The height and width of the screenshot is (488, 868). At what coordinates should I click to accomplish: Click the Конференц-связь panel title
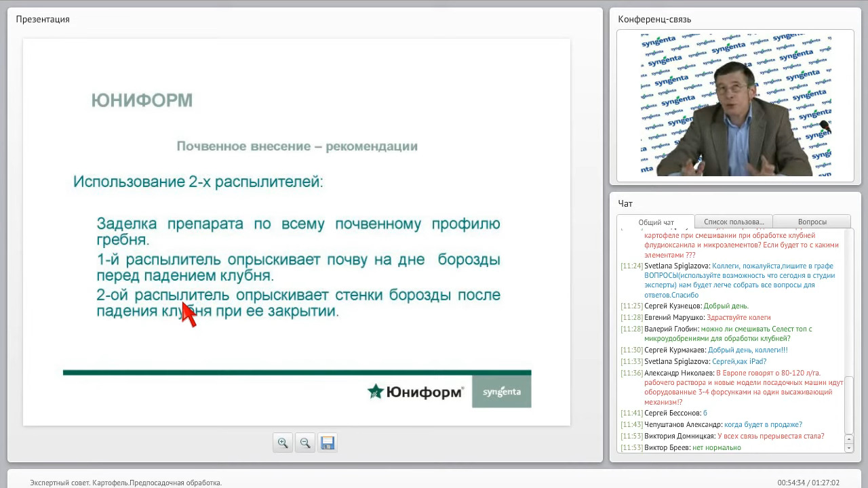pyautogui.click(x=654, y=19)
